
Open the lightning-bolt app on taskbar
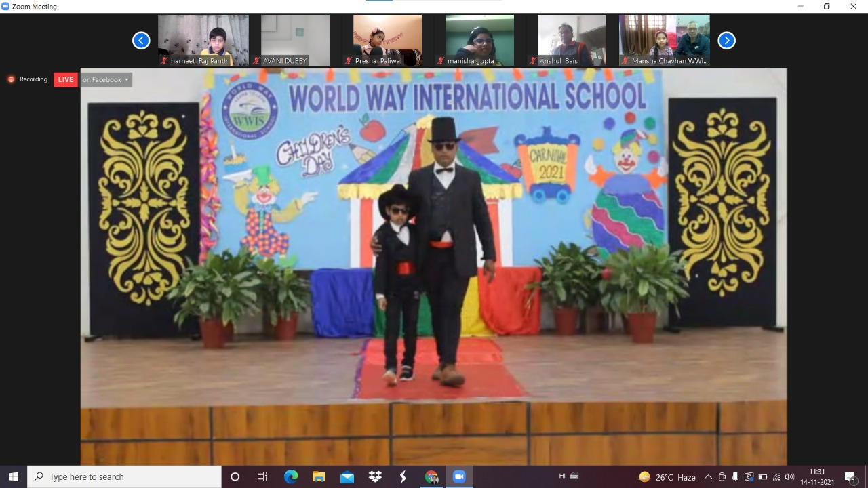click(x=403, y=476)
